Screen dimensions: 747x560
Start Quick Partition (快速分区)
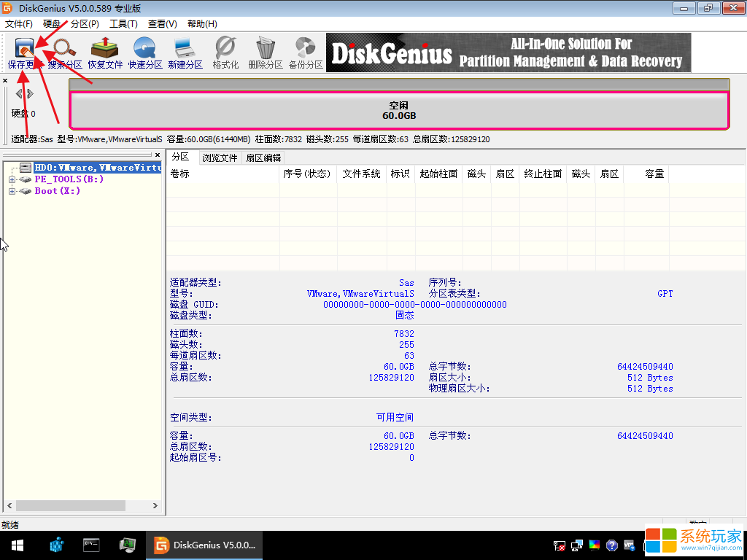point(145,53)
